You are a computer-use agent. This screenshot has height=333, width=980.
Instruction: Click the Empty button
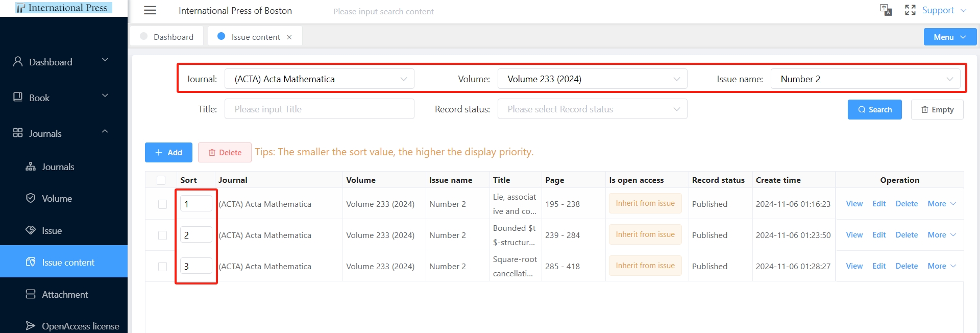pos(937,109)
